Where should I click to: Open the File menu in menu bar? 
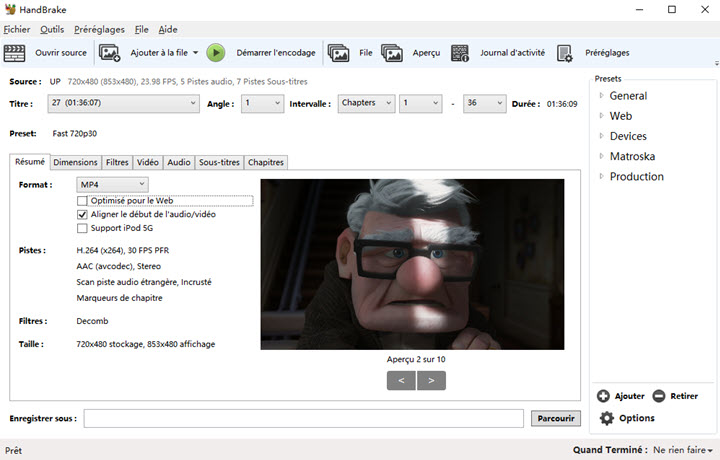click(141, 29)
